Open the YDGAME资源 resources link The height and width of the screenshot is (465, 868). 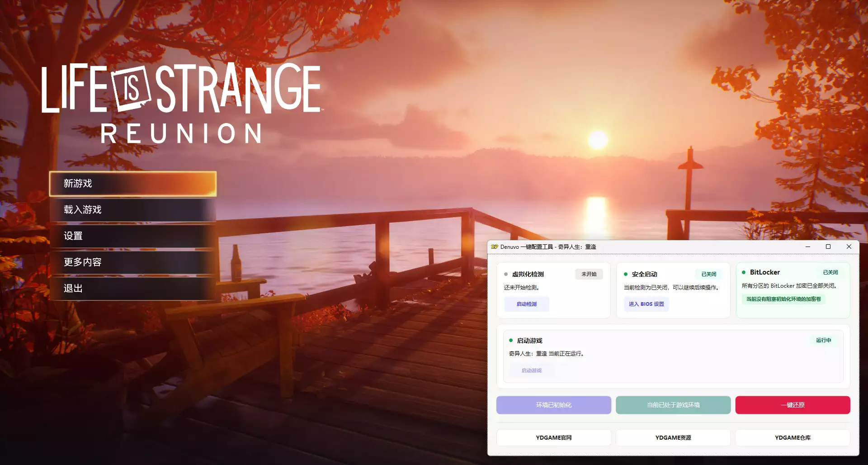(x=673, y=437)
